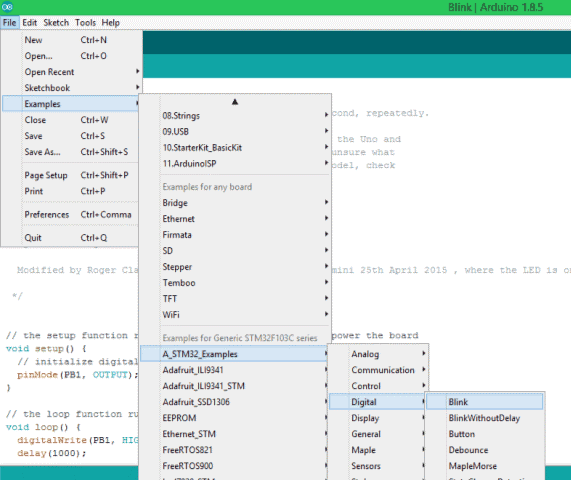Open Preferences from the File menu
The height and width of the screenshot is (480, 571).
tap(71, 215)
